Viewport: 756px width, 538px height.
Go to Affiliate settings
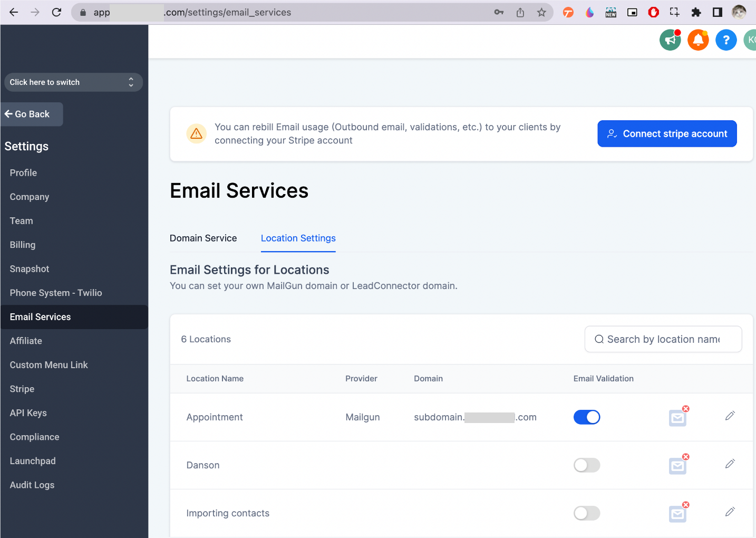point(26,341)
